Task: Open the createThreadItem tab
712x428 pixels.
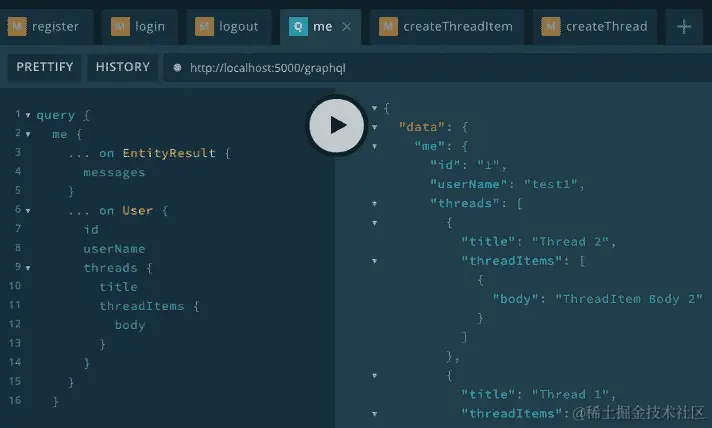Action: coord(447,27)
